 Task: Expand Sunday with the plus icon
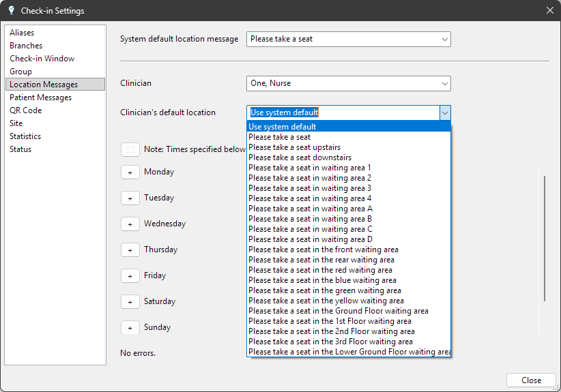(130, 328)
